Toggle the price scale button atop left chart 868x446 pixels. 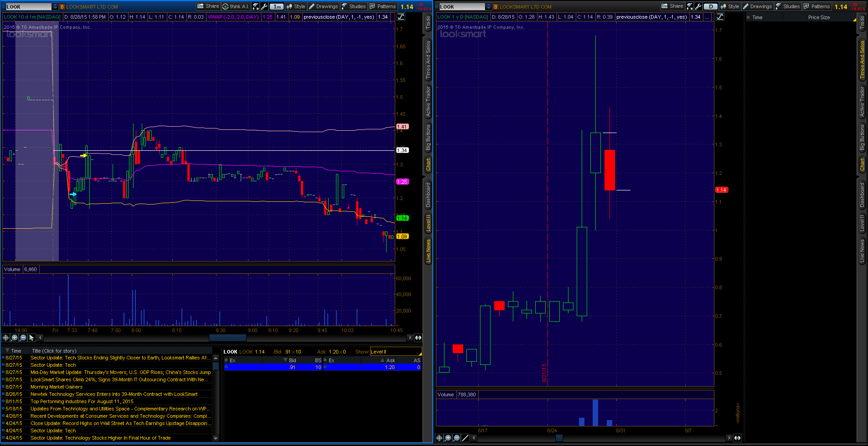pos(401,17)
